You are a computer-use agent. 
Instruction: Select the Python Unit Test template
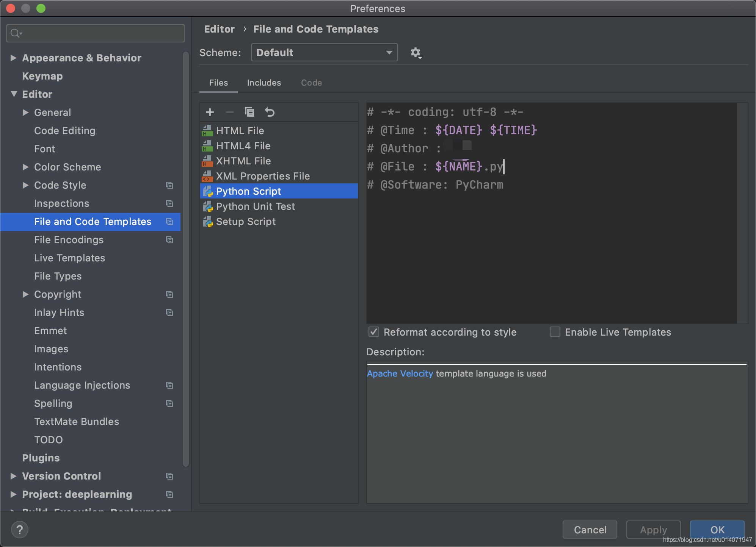click(x=255, y=206)
